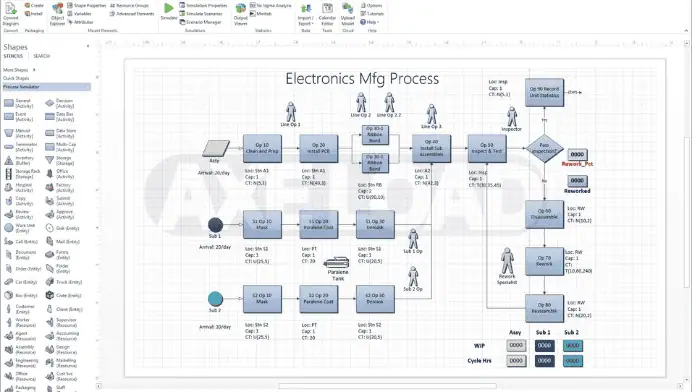The image size is (692, 392).
Task: Open the Import / Export dropdown
Action: (305, 14)
